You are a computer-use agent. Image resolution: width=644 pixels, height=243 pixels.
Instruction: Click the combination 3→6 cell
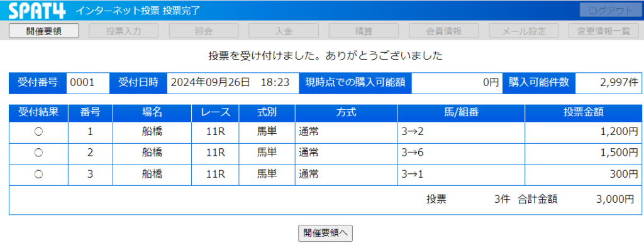[461, 153]
